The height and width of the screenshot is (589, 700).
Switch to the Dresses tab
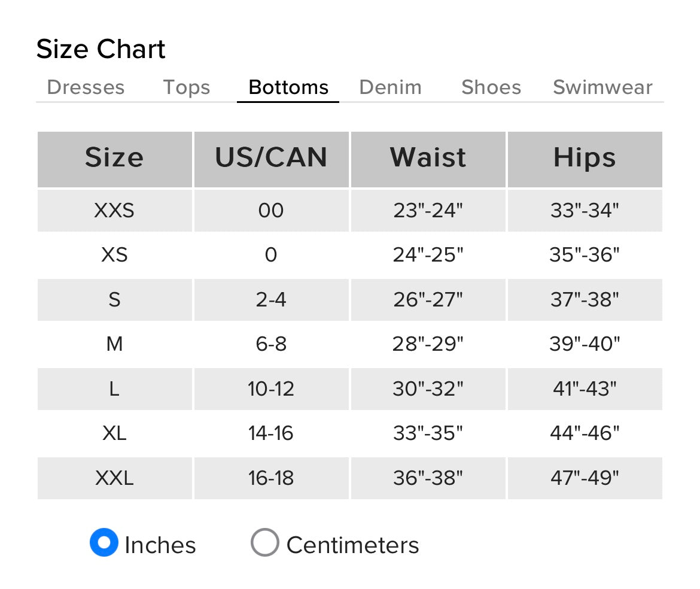coord(86,87)
